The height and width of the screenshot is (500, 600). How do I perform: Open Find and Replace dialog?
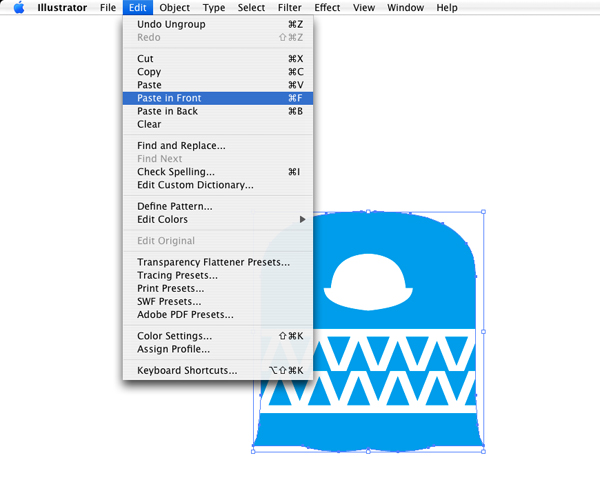coord(218,146)
